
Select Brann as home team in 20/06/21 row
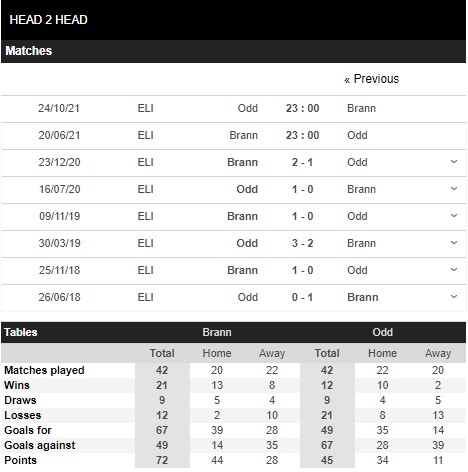[x=244, y=135]
